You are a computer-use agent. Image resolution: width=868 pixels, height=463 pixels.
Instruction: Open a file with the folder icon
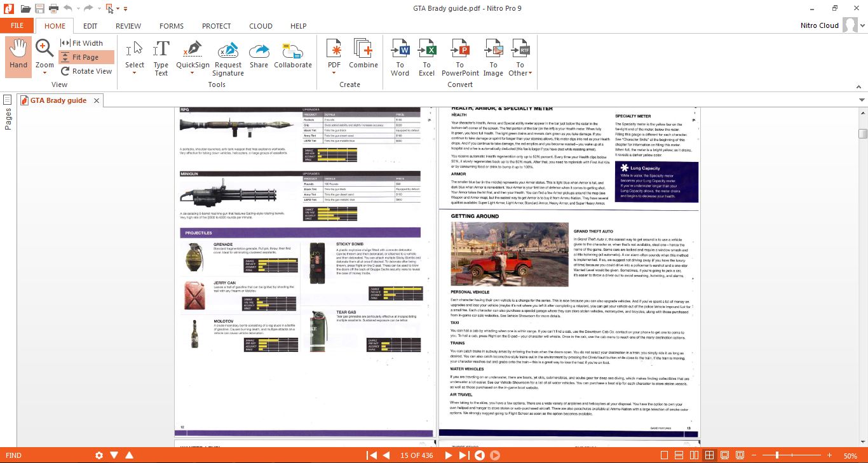25,8
